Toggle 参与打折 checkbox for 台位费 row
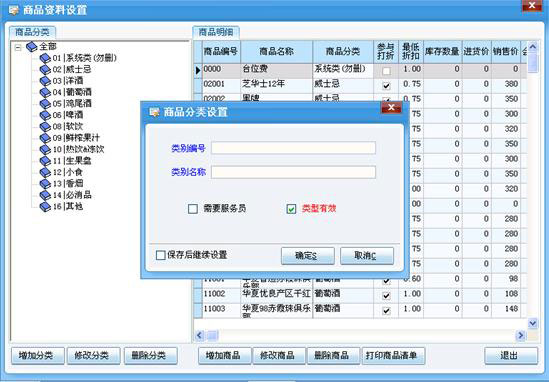 (x=386, y=71)
